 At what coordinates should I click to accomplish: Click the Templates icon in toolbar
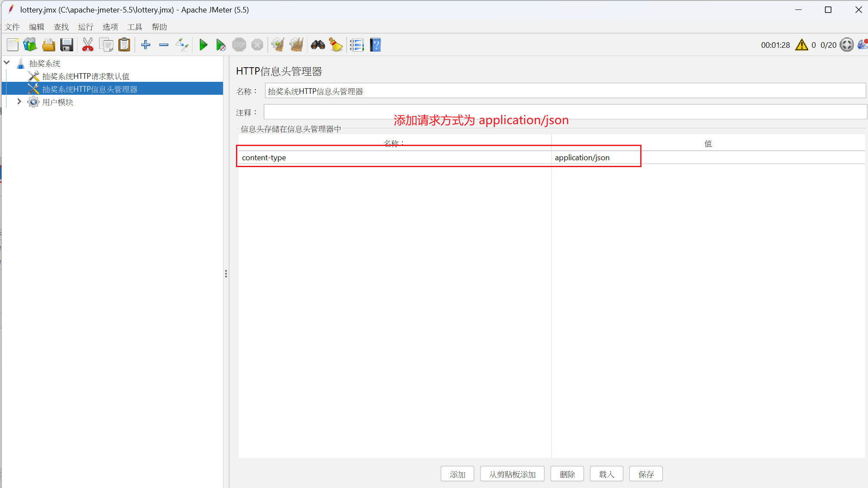(30, 45)
